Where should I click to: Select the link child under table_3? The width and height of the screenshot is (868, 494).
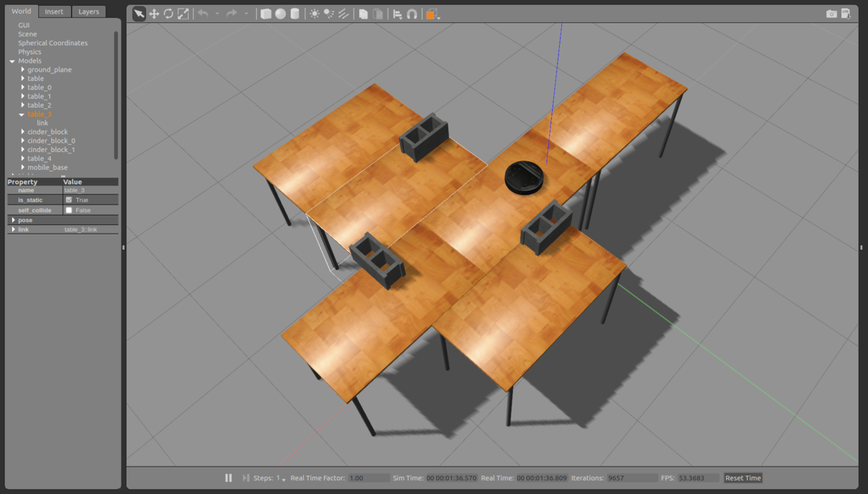coord(43,123)
